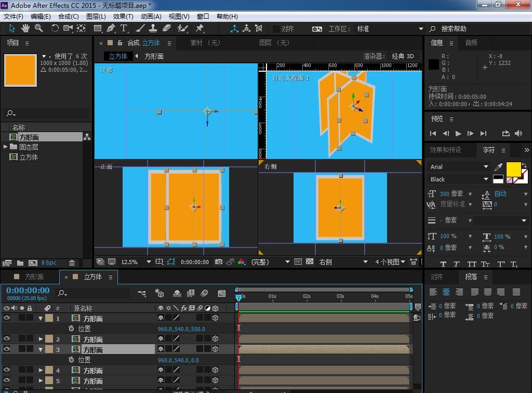Click the 方形面 breadcrumb in viewer
The image size is (532, 393).
tap(154, 56)
